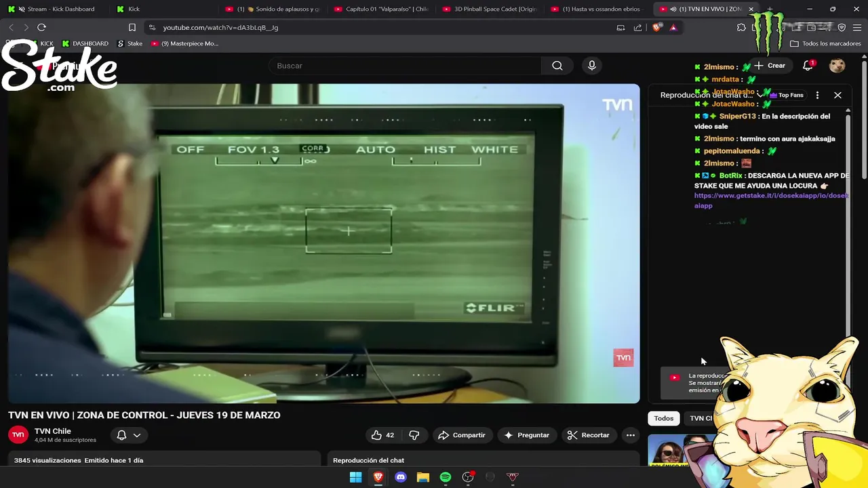Viewport: 868px width, 488px height.
Task: Close the TVN EN VIVO tab
Action: pos(751,9)
